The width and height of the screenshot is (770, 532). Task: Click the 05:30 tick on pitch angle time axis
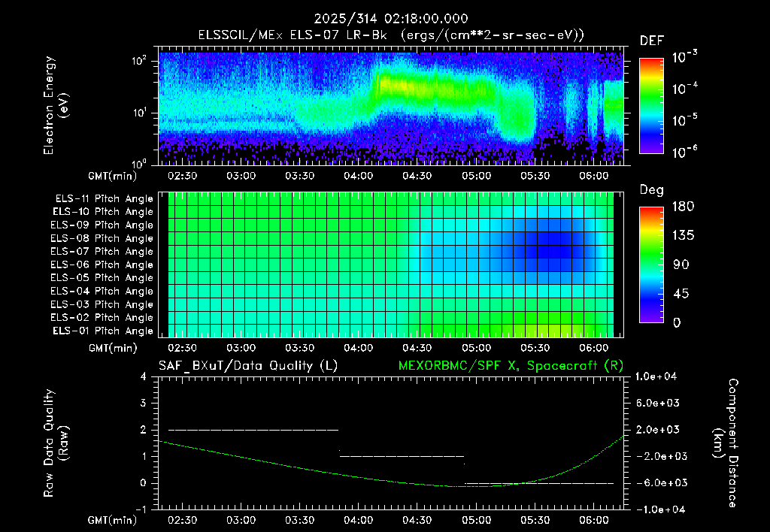[535, 348]
